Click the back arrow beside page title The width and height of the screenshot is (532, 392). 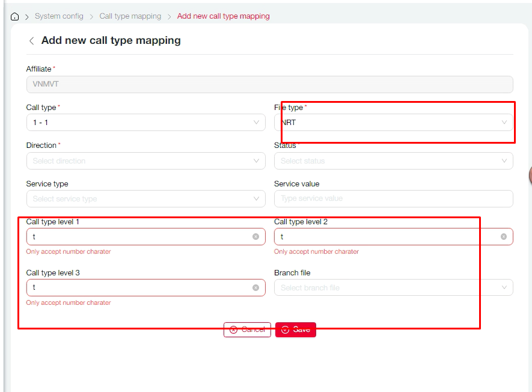pyautogui.click(x=31, y=41)
